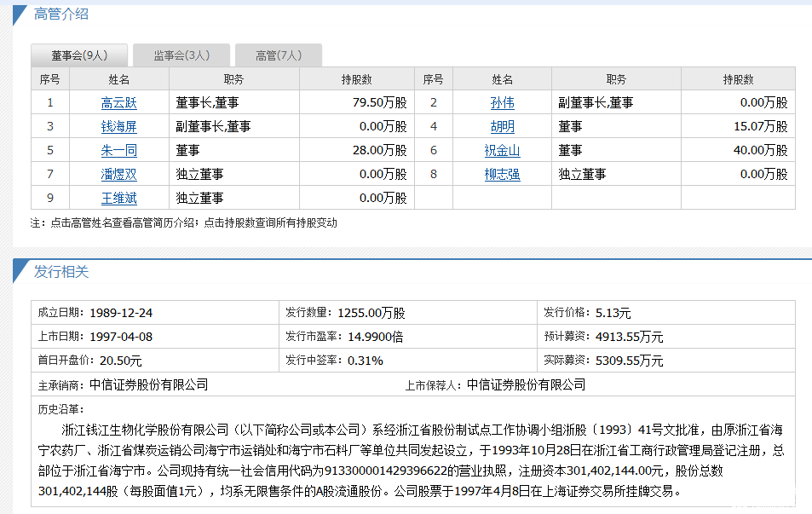Click the first 持股数 column header

coord(357,79)
